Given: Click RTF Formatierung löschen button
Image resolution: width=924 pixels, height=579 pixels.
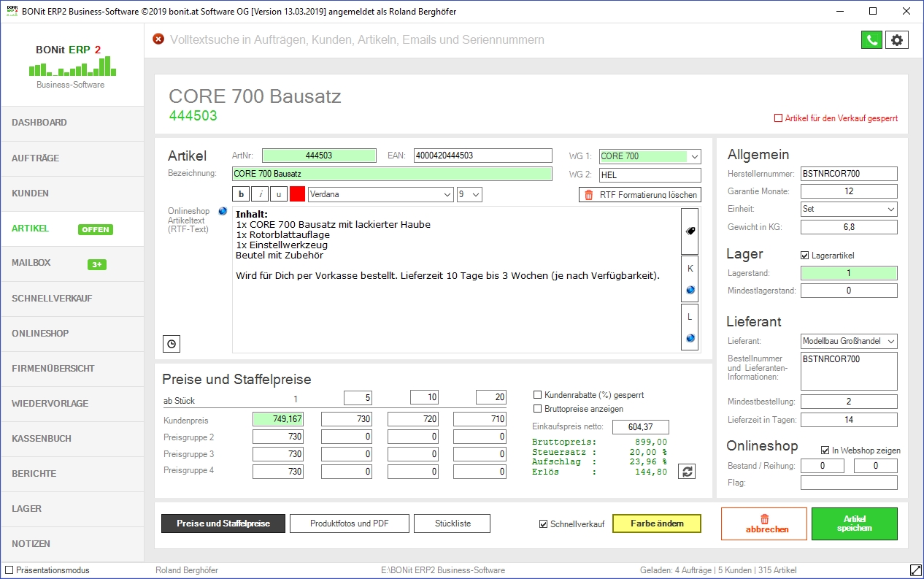Looking at the screenshot, I should 640,195.
